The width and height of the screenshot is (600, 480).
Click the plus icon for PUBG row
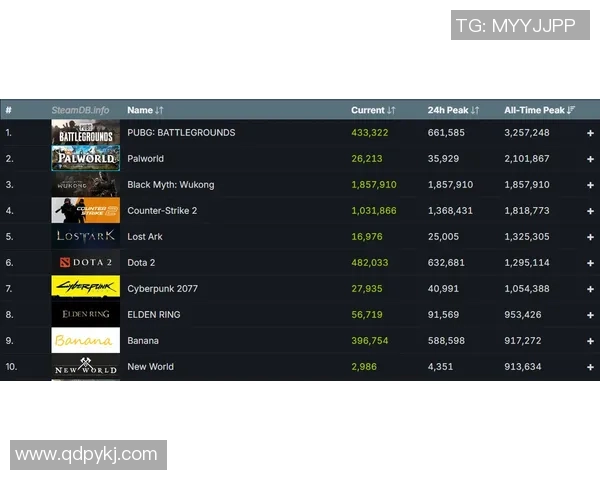point(590,133)
